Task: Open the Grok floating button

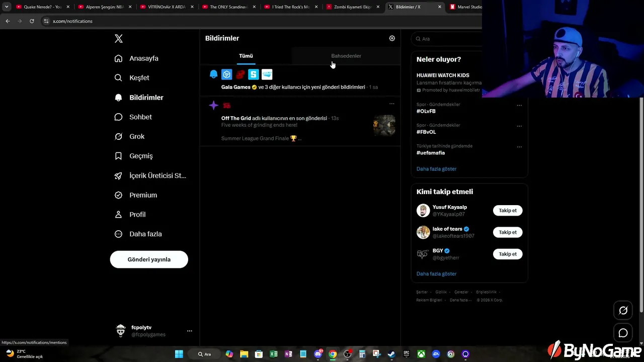Action: tap(623, 311)
